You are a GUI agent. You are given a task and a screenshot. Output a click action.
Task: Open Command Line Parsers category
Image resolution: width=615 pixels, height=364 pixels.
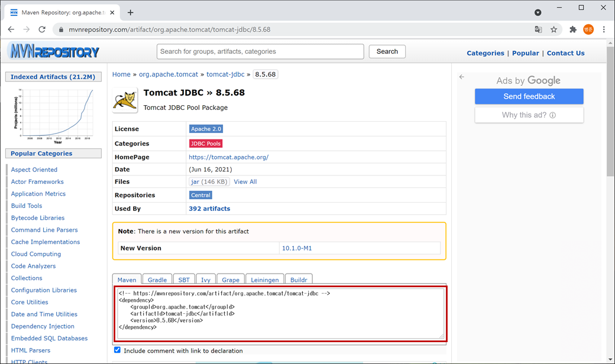click(x=44, y=230)
